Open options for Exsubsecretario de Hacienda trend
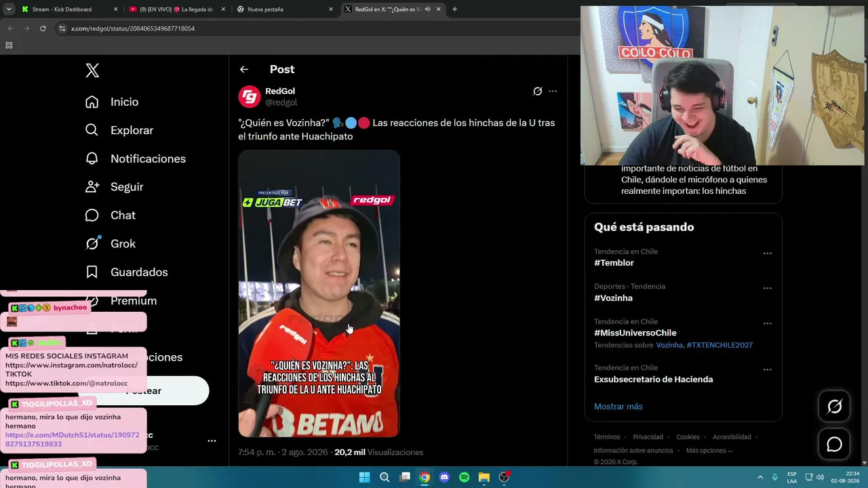Image resolution: width=868 pixels, height=488 pixels. click(x=768, y=370)
